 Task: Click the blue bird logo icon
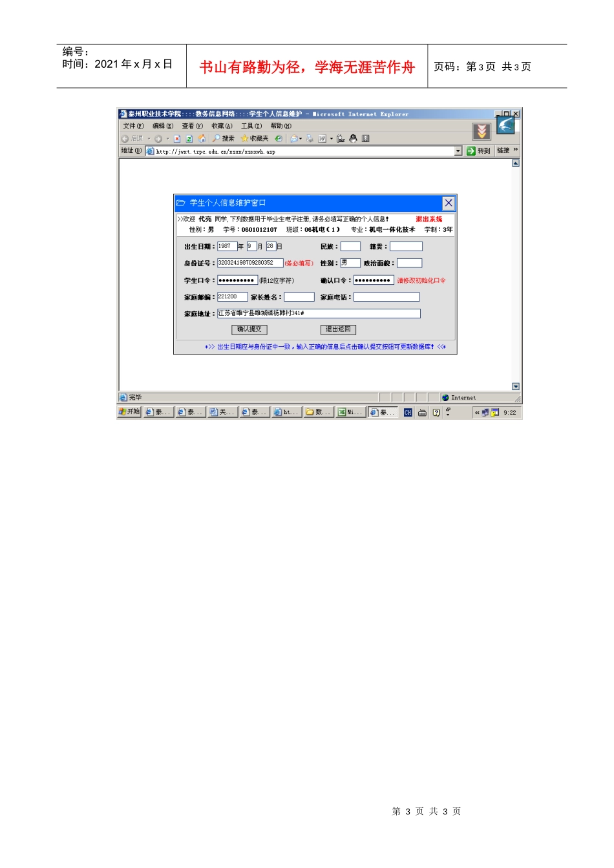(506, 125)
